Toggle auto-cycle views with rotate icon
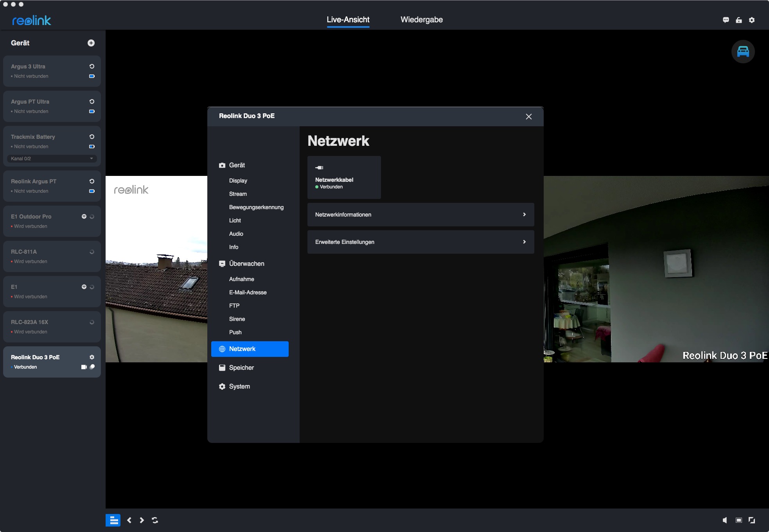 [x=155, y=520]
